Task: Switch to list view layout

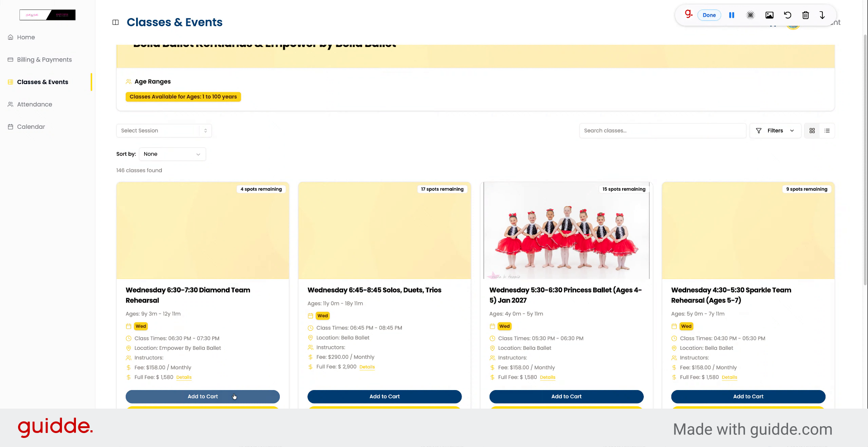Action: 827,131
